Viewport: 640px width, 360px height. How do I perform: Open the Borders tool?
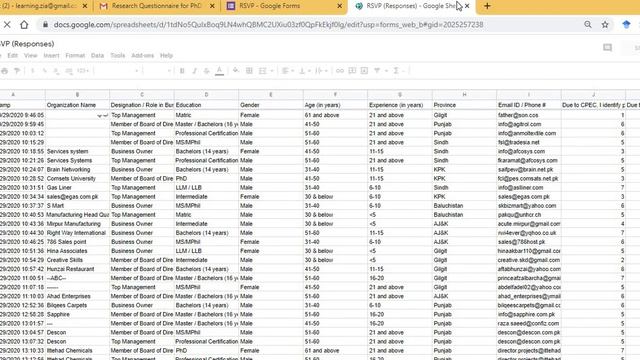click(x=249, y=71)
